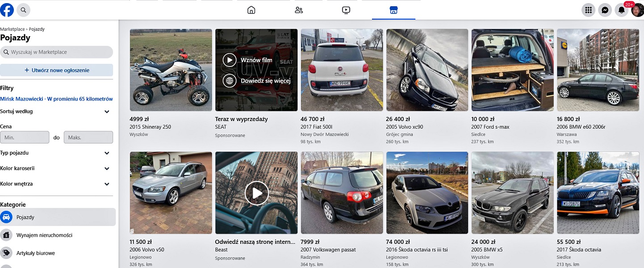Open the 2006 BMW e60 listing photo
The width and height of the screenshot is (644, 268).
598,70
